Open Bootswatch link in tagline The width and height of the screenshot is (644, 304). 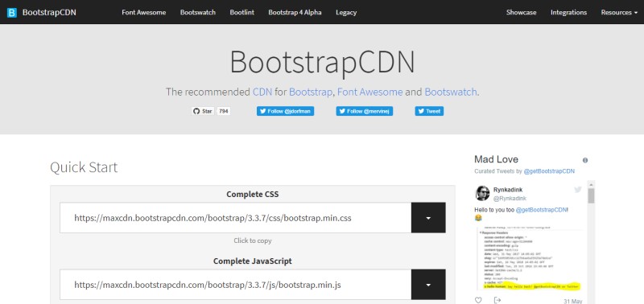coord(451,92)
